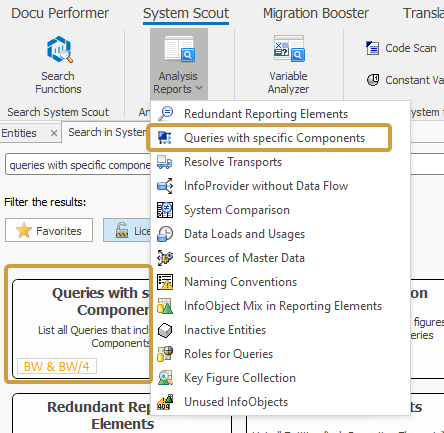Image resolution: width=444 pixels, height=433 pixels.
Task: Click the Queries with specific Components icon
Action: (165, 138)
